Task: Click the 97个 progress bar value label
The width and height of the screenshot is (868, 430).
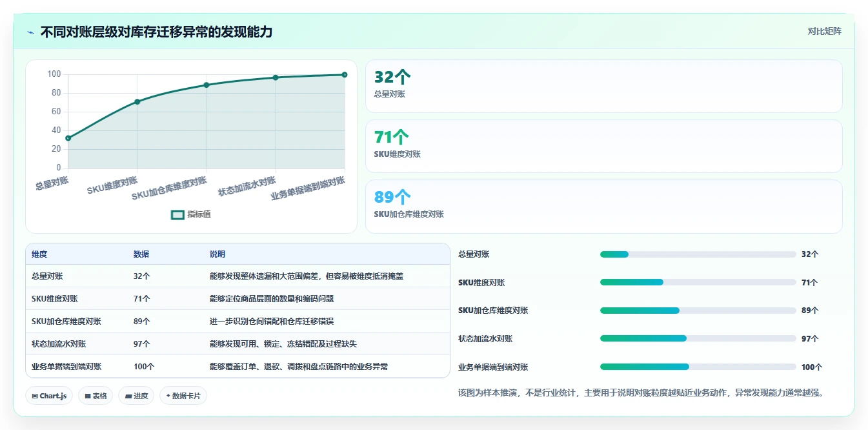Action: click(810, 338)
